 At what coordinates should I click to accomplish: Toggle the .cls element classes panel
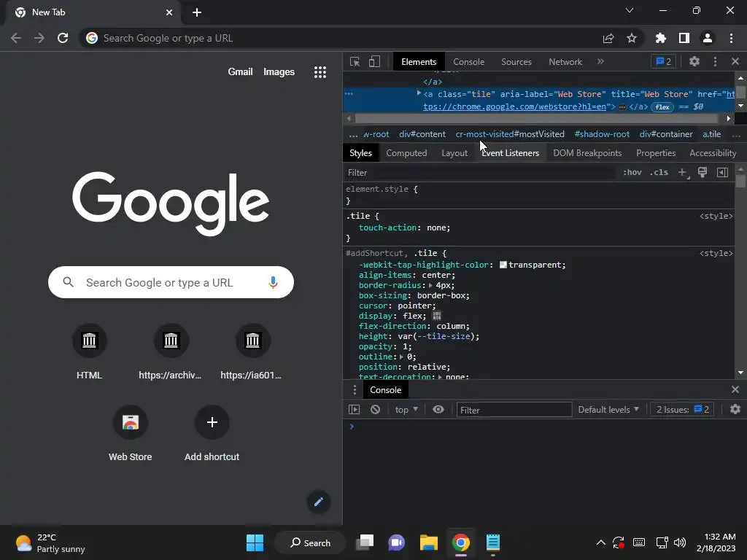(x=659, y=172)
